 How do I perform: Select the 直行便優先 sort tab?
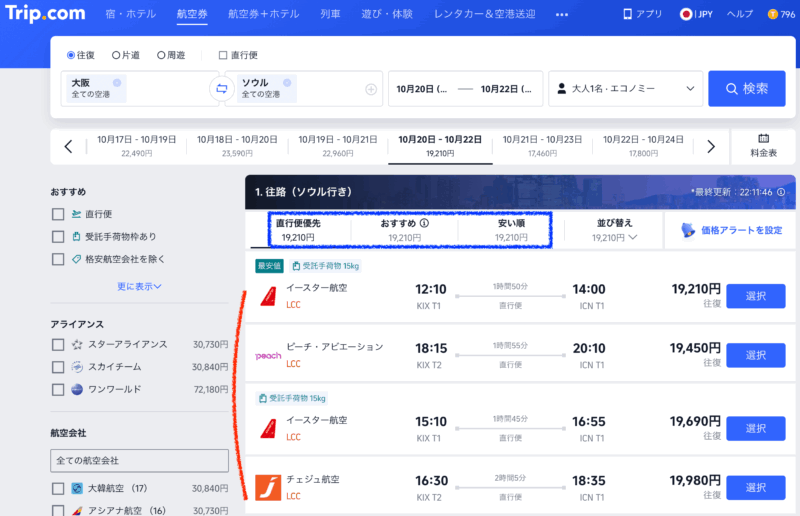298,230
